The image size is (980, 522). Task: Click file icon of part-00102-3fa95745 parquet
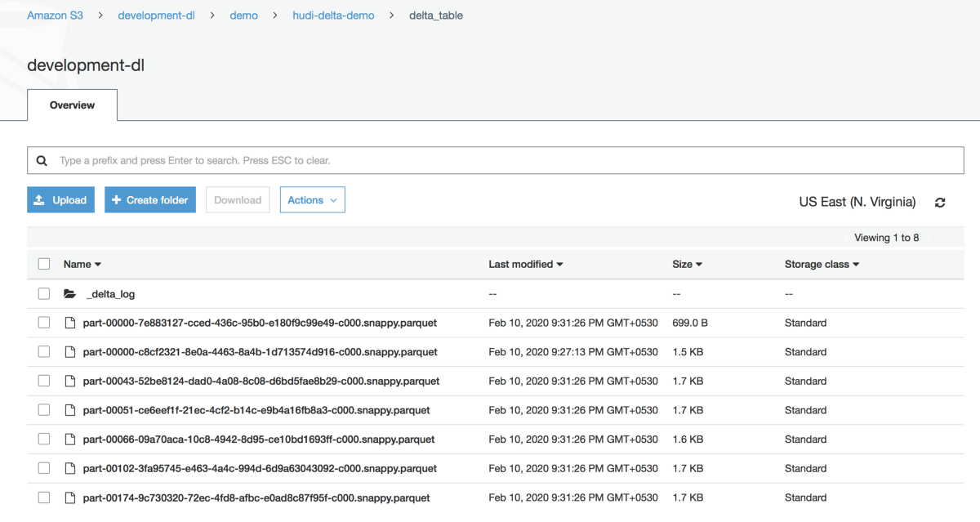(69, 468)
